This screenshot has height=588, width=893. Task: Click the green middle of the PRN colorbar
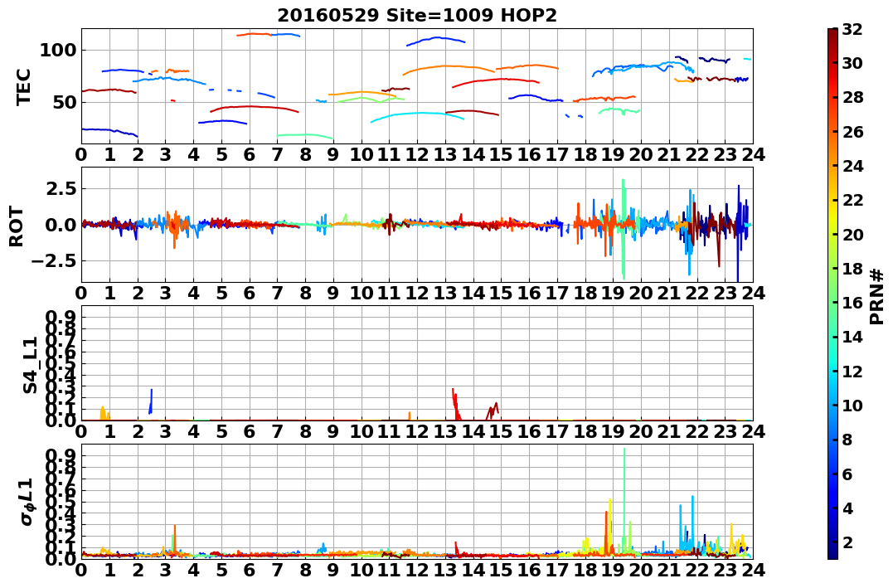pyautogui.click(x=832, y=294)
